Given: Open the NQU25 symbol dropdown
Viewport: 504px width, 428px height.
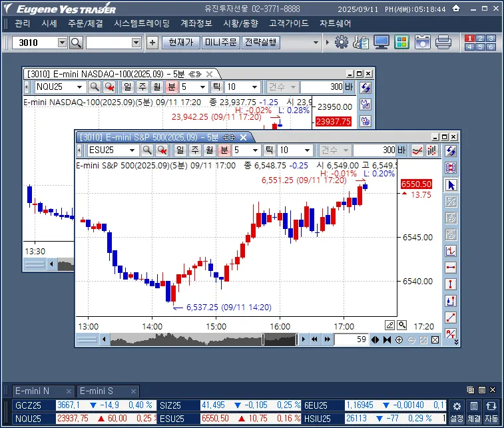Looking at the screenshot, I should point(79,87).
